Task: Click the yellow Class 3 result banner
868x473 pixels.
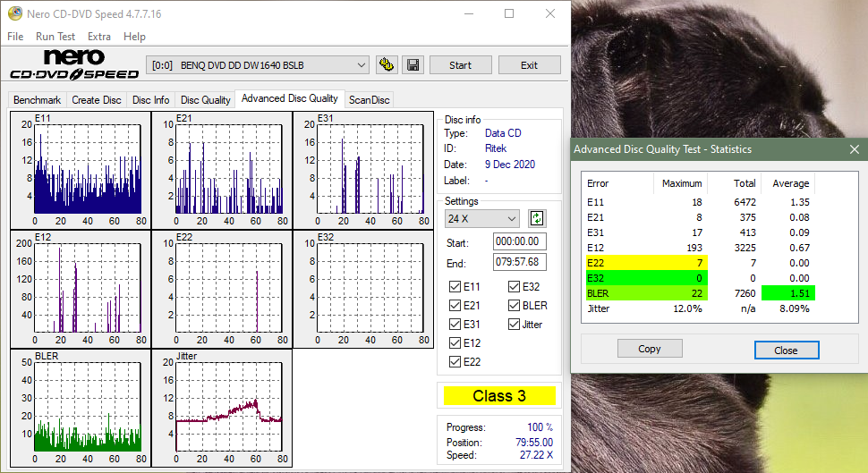Action: click(x=499, y=396)
